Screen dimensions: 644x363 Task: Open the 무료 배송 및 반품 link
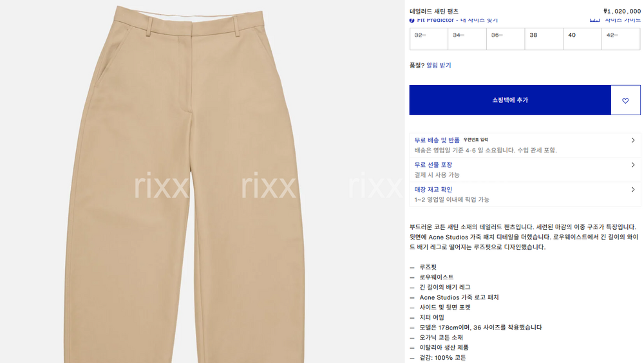pos(437,140)
